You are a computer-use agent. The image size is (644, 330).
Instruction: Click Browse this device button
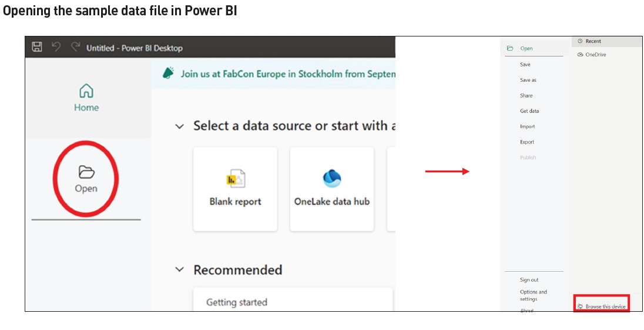pos(601,306)
